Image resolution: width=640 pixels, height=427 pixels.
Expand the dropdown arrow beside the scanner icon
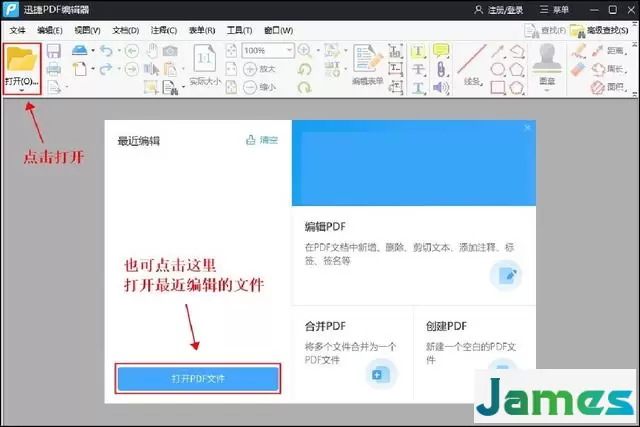coord(93,51)
